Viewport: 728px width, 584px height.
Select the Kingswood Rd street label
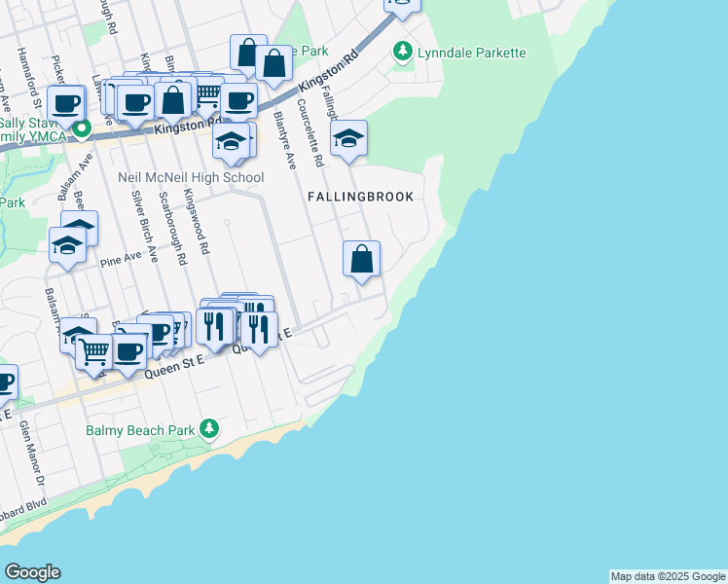(x=197, y=221)
